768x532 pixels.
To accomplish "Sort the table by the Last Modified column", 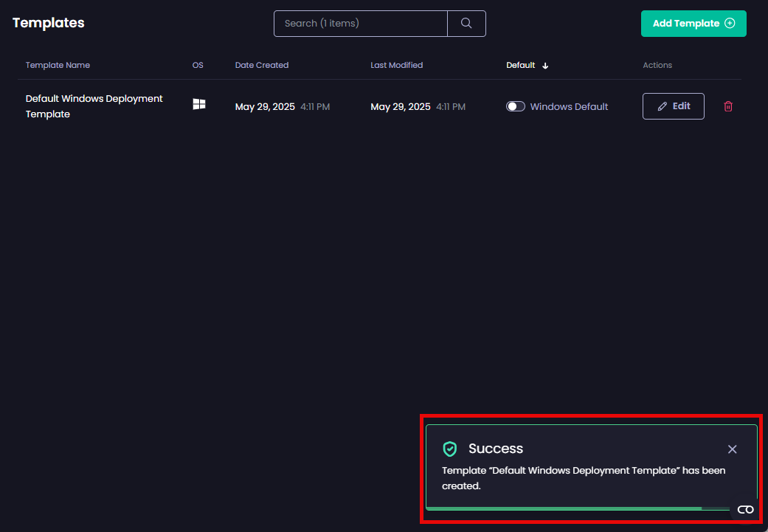I will 396,65.
